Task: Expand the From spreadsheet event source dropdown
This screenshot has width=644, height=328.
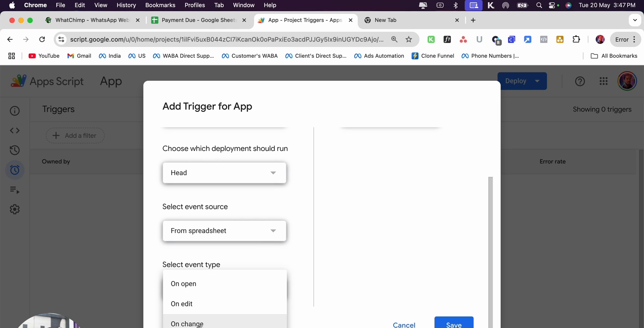Action: pyautogui.click(x=224, y=231)
